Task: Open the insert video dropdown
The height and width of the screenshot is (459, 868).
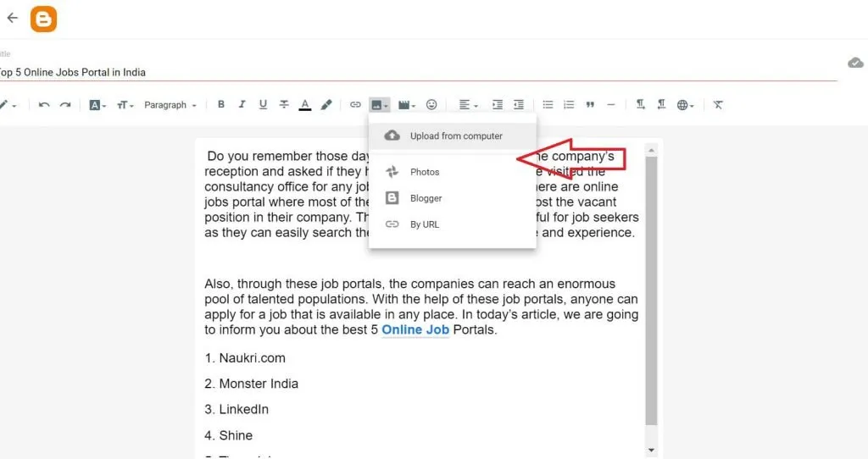Action: [407, 104]
